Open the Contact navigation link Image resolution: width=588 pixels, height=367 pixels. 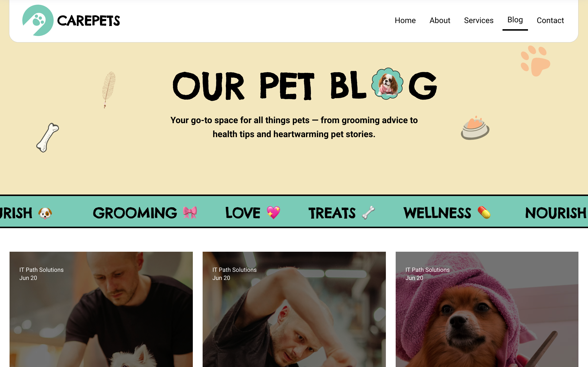tap(550, 20)
